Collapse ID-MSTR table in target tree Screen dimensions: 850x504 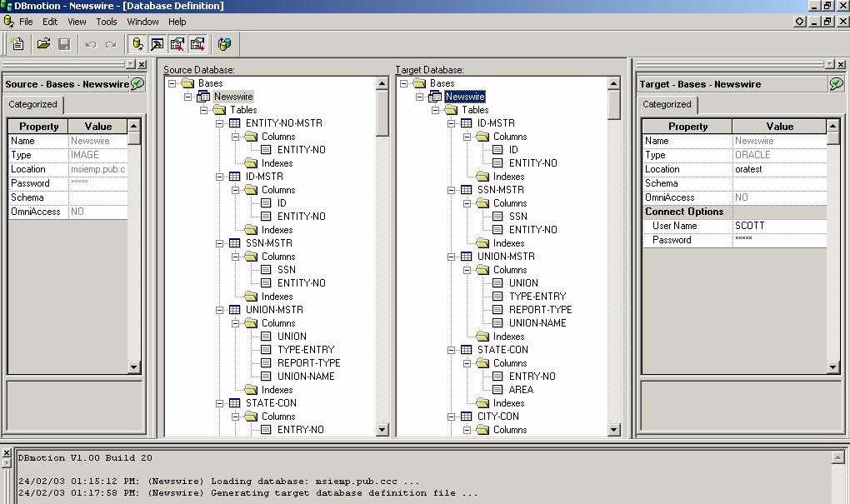point(451,123)
